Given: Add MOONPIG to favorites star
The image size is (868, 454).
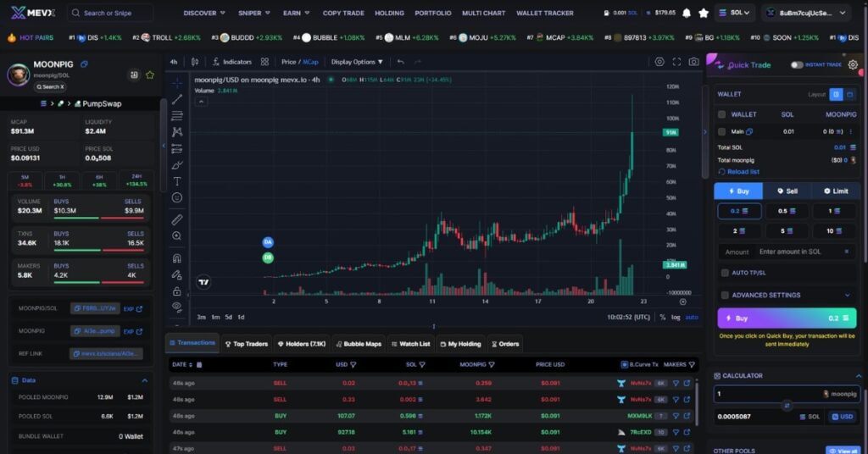Looking at the screenshot, I should coord(150,75).
